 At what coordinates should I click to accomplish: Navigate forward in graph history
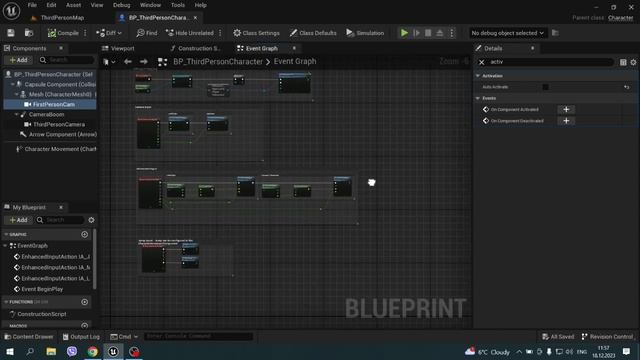(143, 62)
